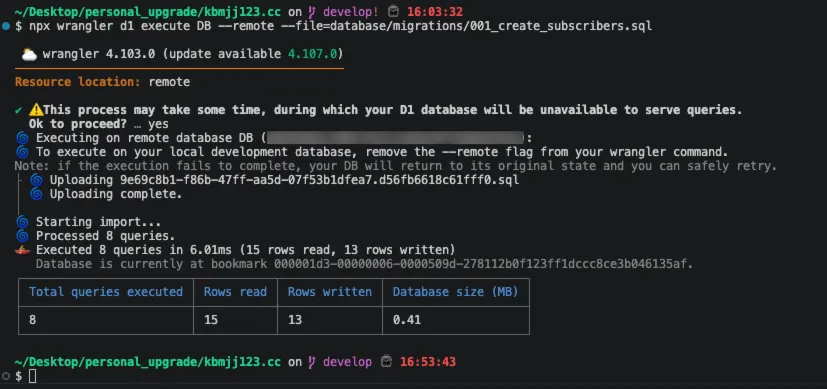Click the table cell with value 8
This screenshot has height=389, width=827.
tap(106, 320)
